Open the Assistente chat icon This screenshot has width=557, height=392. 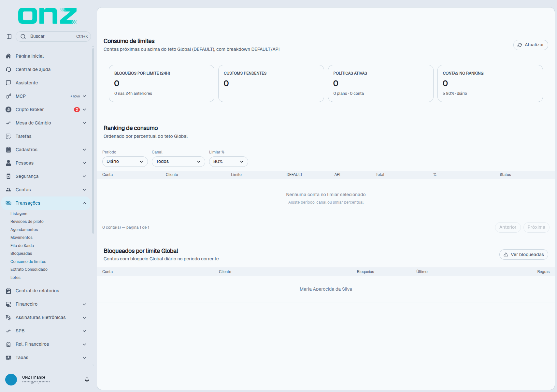point(8,83)
